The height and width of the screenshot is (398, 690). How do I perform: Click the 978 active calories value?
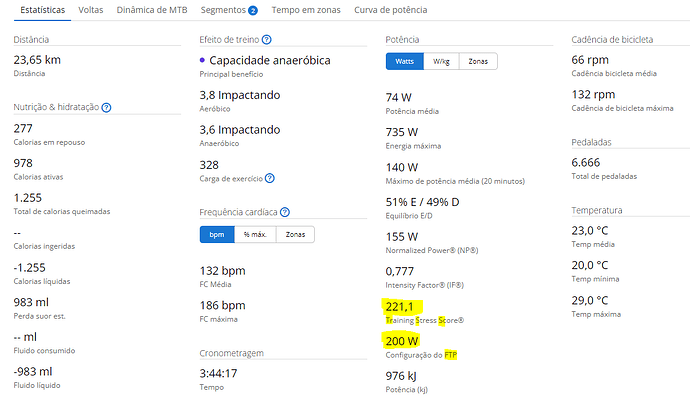[x=23, y=163]
